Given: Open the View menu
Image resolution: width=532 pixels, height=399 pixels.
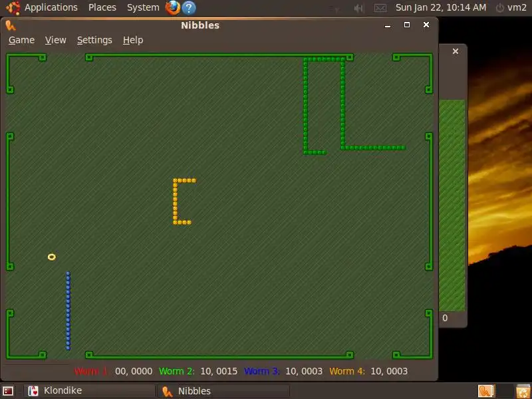Looking at the screenshot, I should [x=55, y=40].
